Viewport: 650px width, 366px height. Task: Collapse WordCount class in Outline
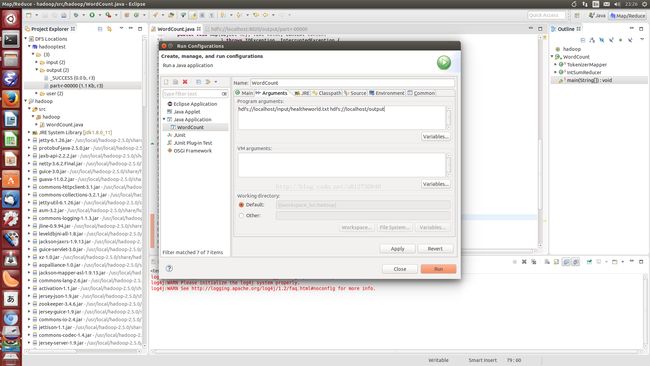[x=552, y=57]
